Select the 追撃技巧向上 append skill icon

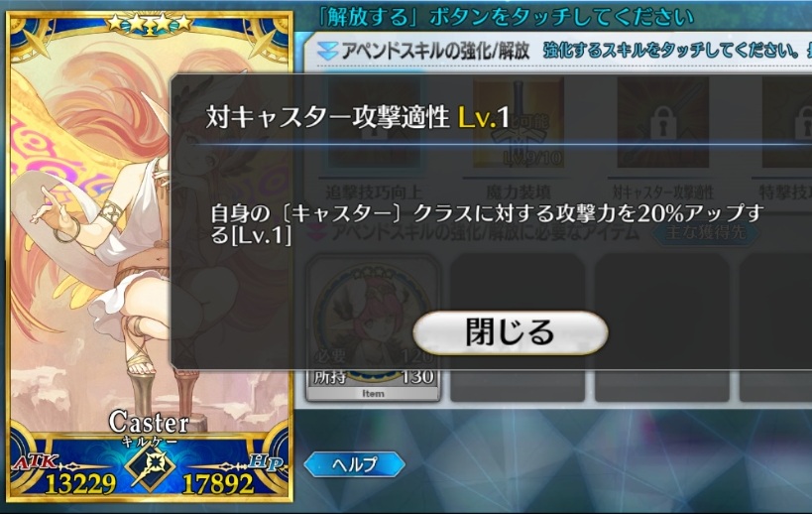click(x=374, y=123)
